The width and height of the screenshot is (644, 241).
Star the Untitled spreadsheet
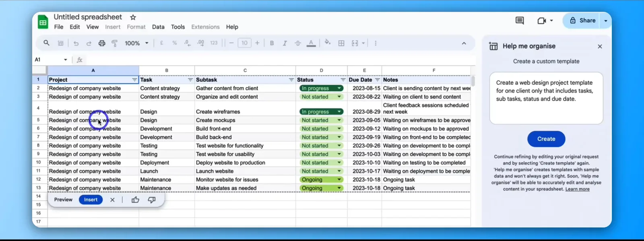pos(133,17)
